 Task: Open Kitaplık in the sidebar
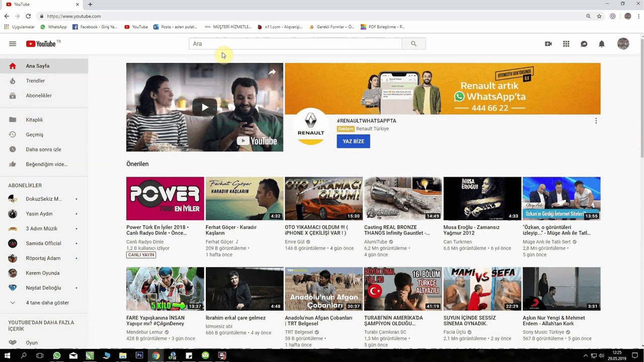coord(44,120)
